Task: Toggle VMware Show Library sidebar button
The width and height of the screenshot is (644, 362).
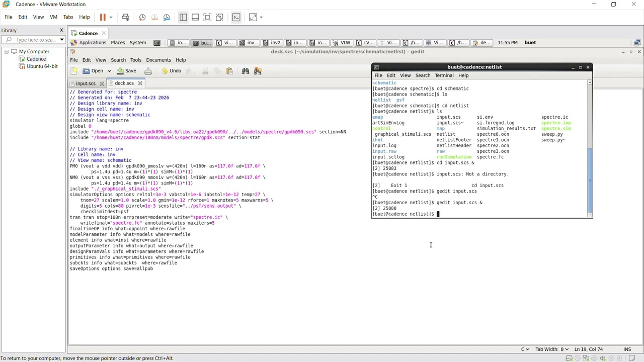Action: pyautogui.click(x=183, y=17)
